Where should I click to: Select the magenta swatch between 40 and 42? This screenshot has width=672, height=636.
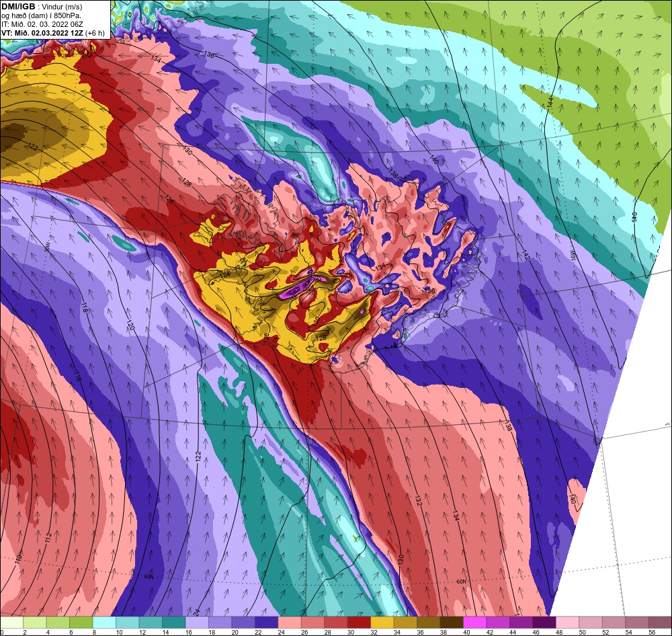tap(475, 623)
